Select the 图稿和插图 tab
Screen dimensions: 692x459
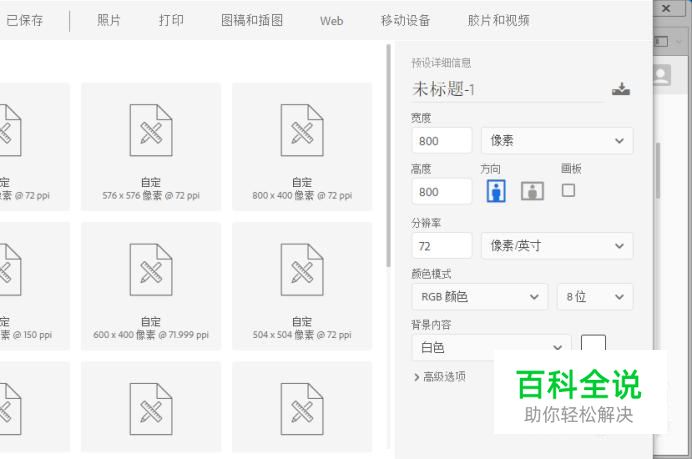[252, 20]
